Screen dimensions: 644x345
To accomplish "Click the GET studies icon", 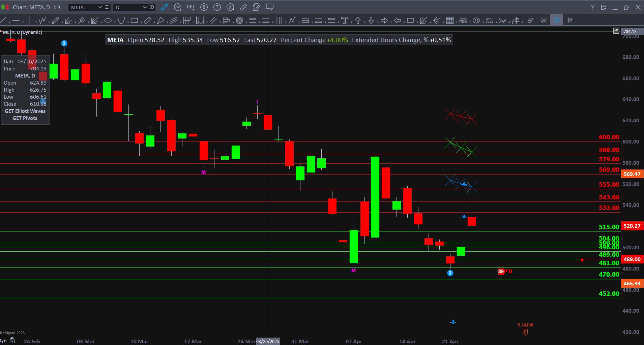I will click(x=191, y=7).
